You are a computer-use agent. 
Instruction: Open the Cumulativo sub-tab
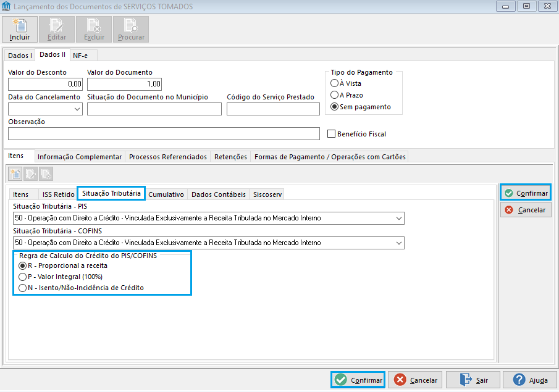[x=166, y=194]
